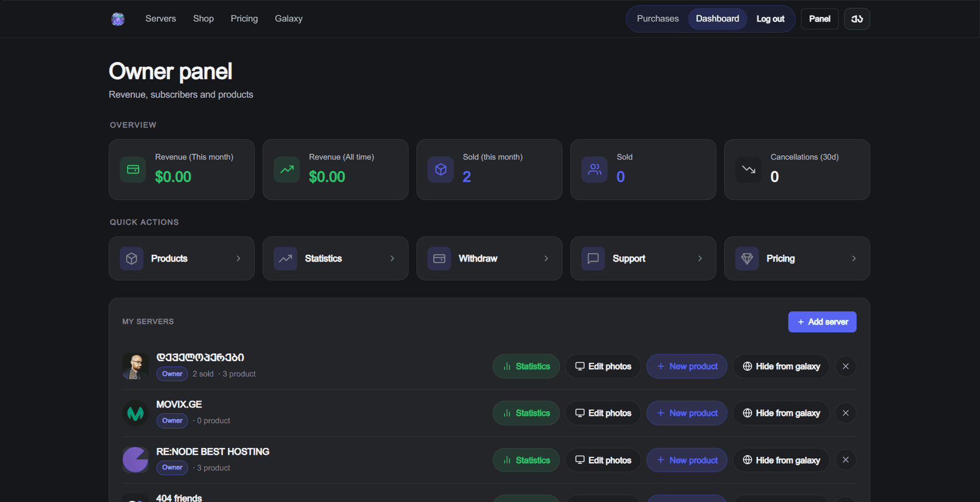Viewport: 980px width, 502px height.
Task: Open the დეველოპერები server name
Action: pos(200,358)
